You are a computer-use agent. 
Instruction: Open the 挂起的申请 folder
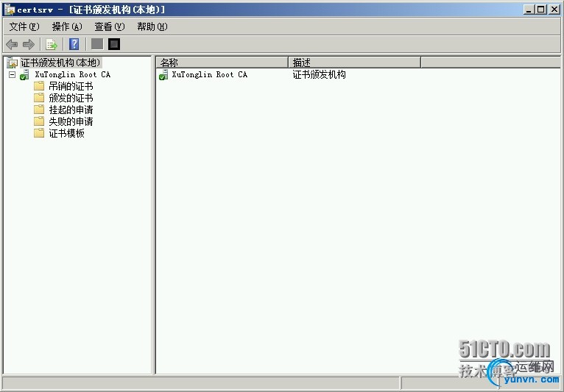71,110
